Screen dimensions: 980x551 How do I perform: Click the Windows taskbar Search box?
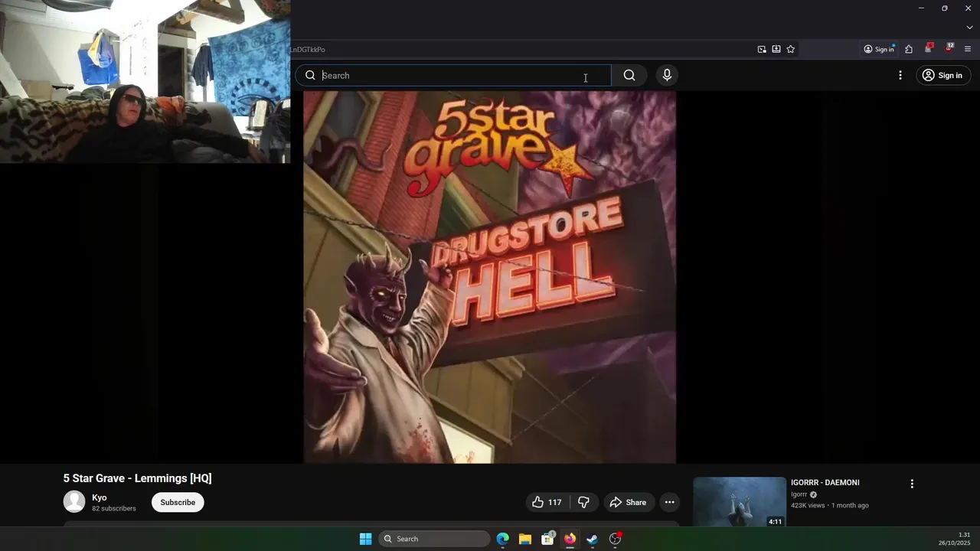[x=434, y=539]
